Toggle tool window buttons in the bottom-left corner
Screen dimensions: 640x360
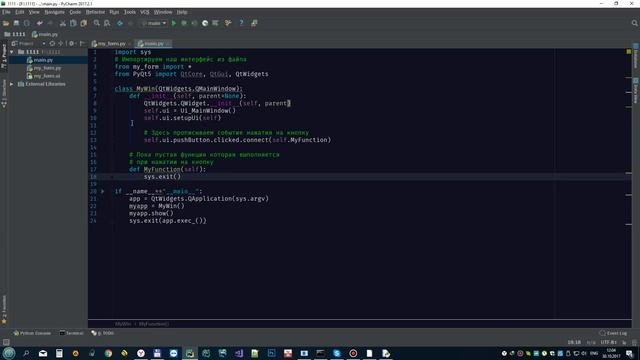6,342
